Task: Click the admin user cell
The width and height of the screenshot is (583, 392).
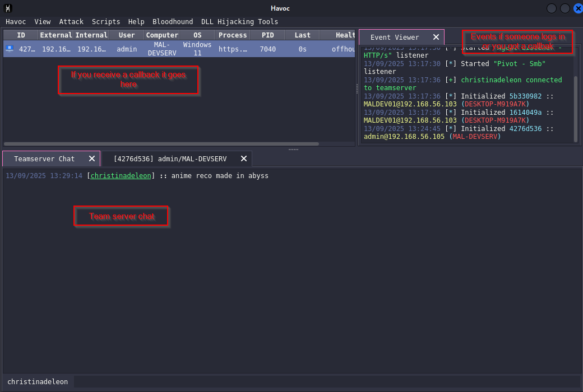Action: point(127,49)
